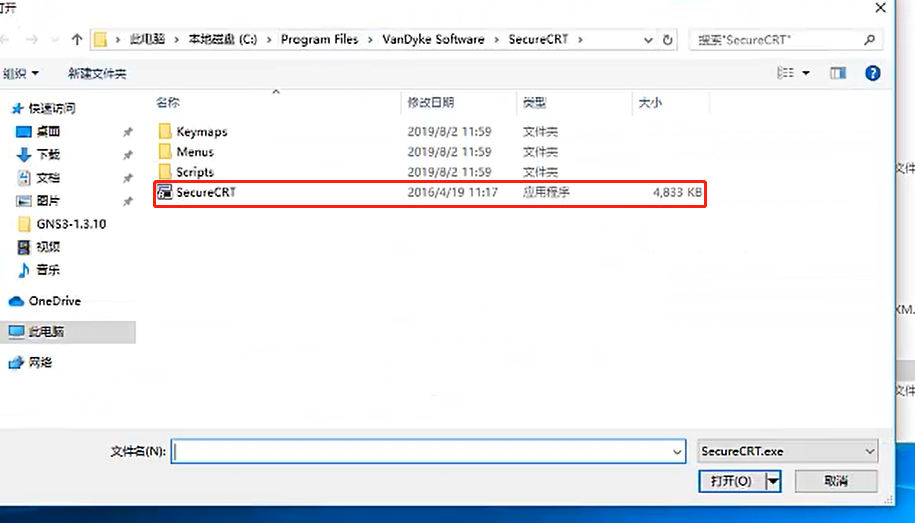This screenshot has width=915, height=523.
Task: Expand the 打开 button split arrow
Action: tap(773, 481)
